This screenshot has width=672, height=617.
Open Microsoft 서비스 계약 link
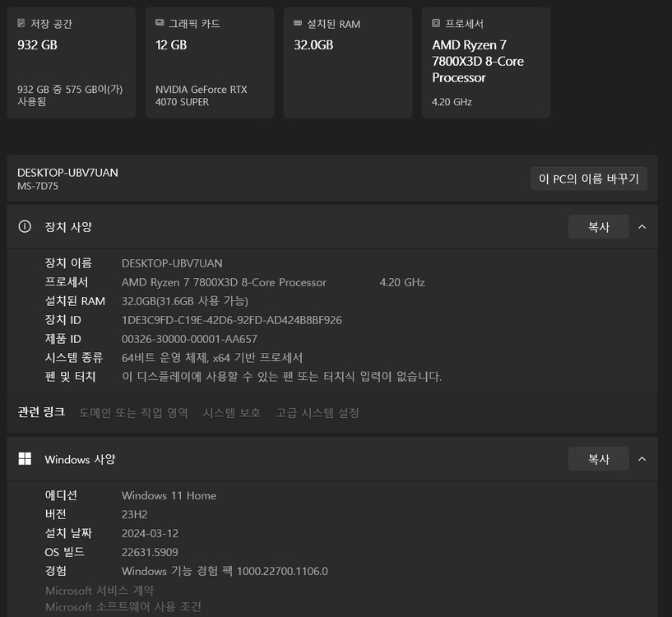(x=100, y=591)
